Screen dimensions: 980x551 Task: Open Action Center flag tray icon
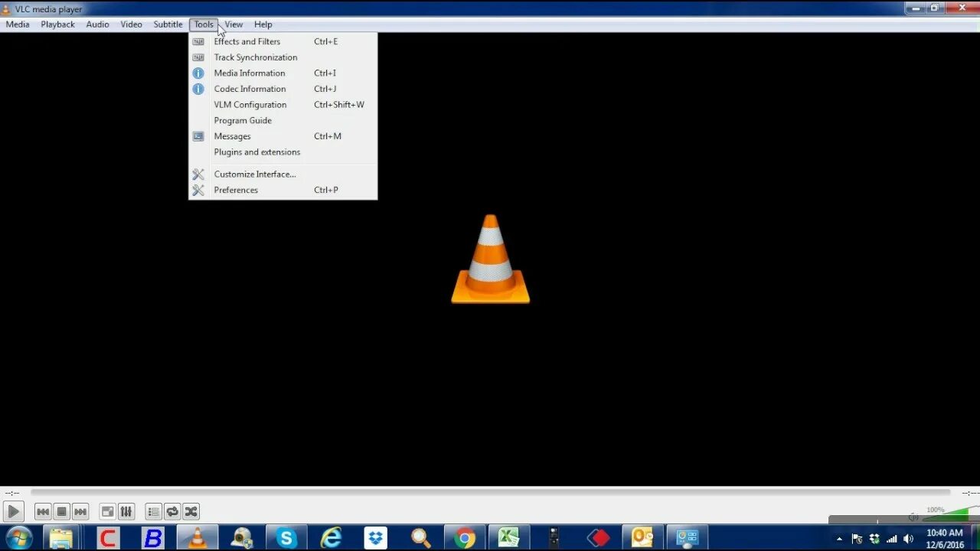pos(857,539)
